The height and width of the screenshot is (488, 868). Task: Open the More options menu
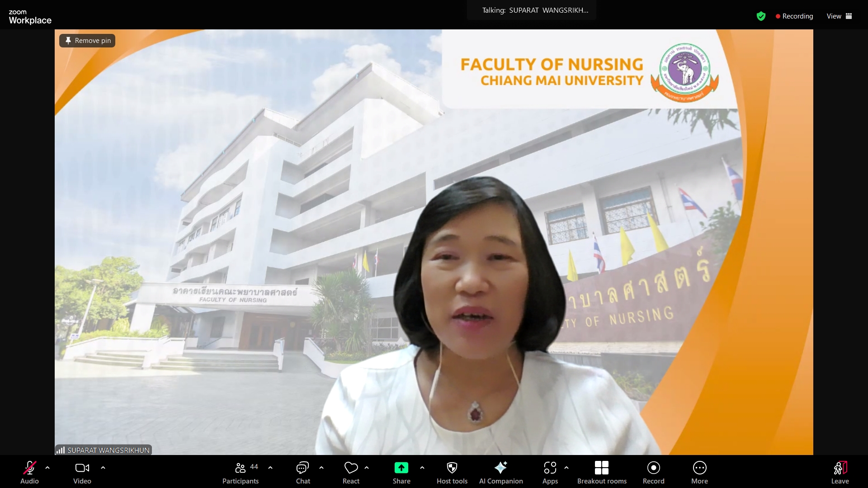[x=699, y=472]
